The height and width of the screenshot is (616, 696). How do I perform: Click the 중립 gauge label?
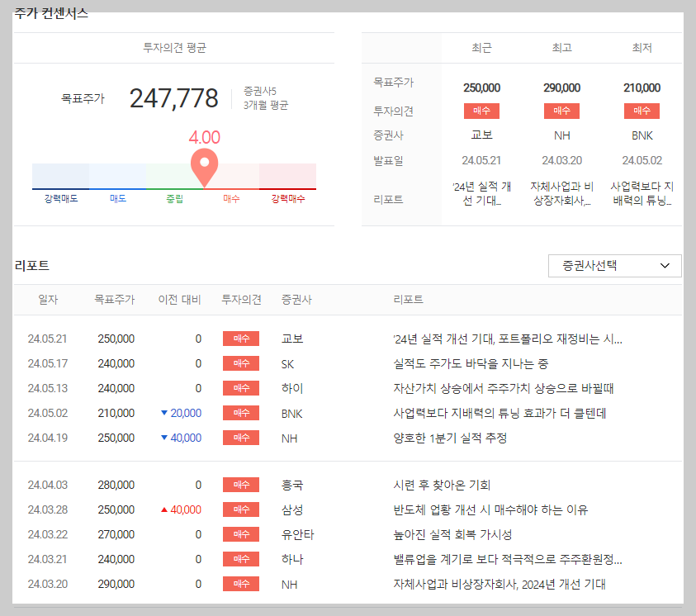[174, 199]
